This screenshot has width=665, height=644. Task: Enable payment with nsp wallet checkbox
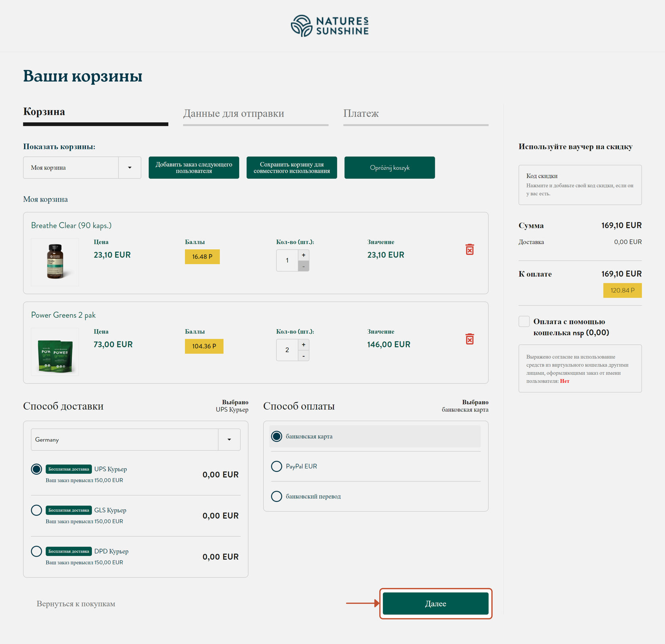pos(524,321)
